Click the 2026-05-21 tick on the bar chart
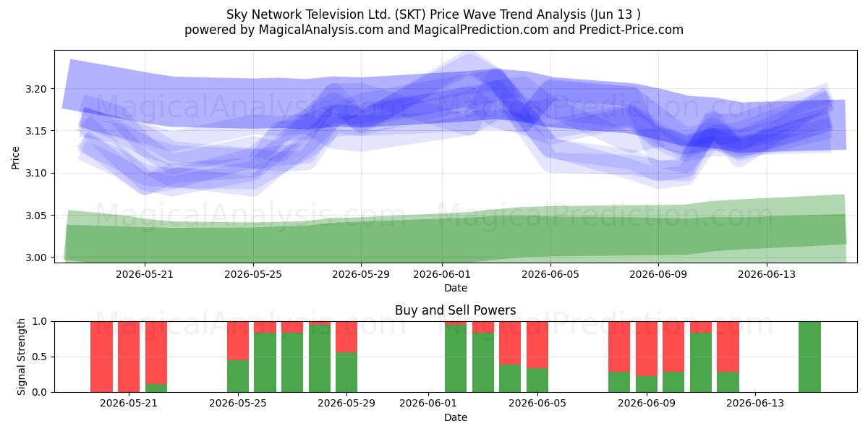 [129, 404]
